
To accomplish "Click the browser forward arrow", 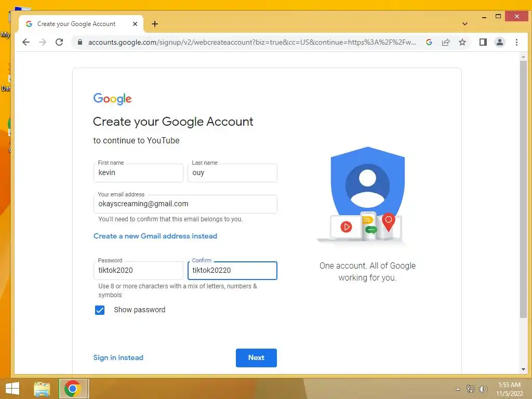I will pyautogui.click(x=43, y=42).
